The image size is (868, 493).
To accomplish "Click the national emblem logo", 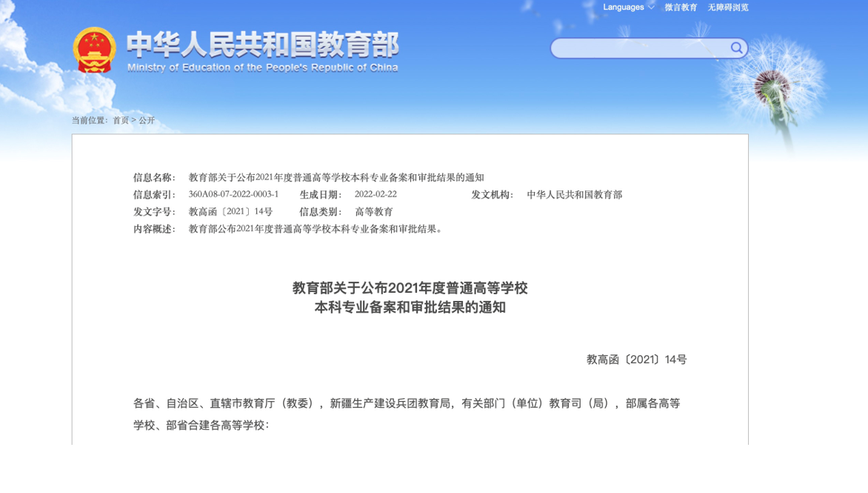I will coord(94,50).
